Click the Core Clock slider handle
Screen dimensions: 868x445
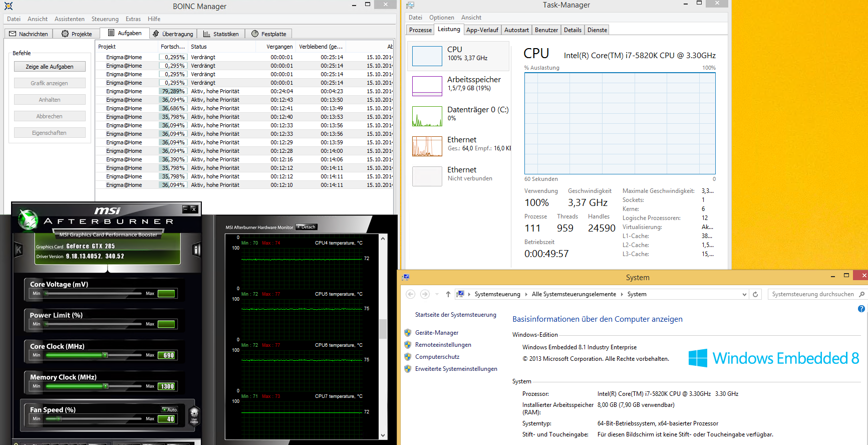(x=105, y=355)
